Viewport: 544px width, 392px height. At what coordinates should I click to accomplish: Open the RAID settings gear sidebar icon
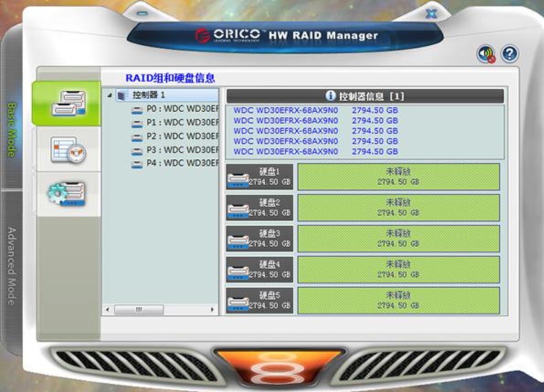(x=67, y=194)
